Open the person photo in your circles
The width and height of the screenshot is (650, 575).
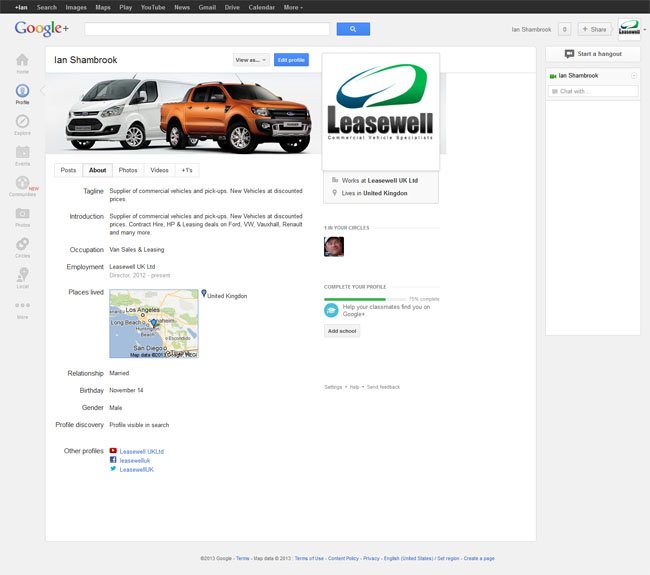coord(334,247)
